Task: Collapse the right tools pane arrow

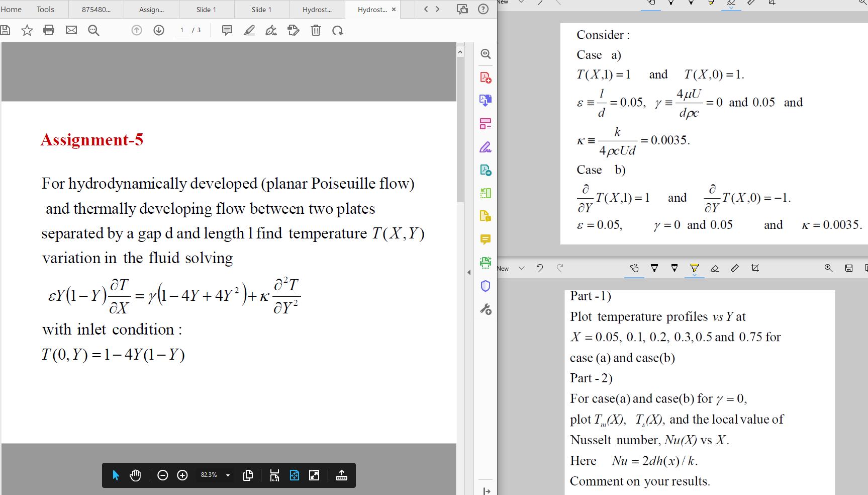Action: pos(469,273)
